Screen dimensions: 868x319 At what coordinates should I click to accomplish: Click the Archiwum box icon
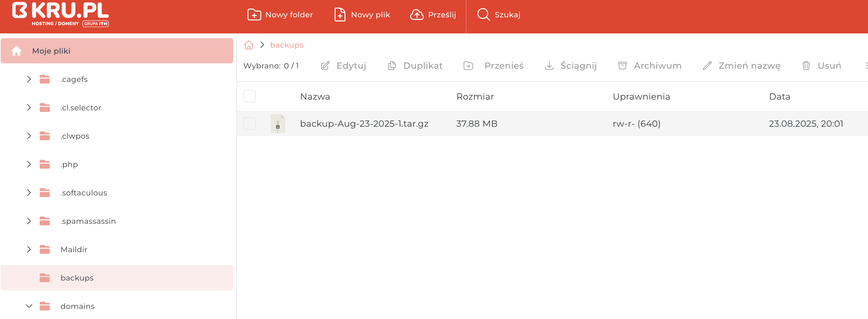pos(622,66)
